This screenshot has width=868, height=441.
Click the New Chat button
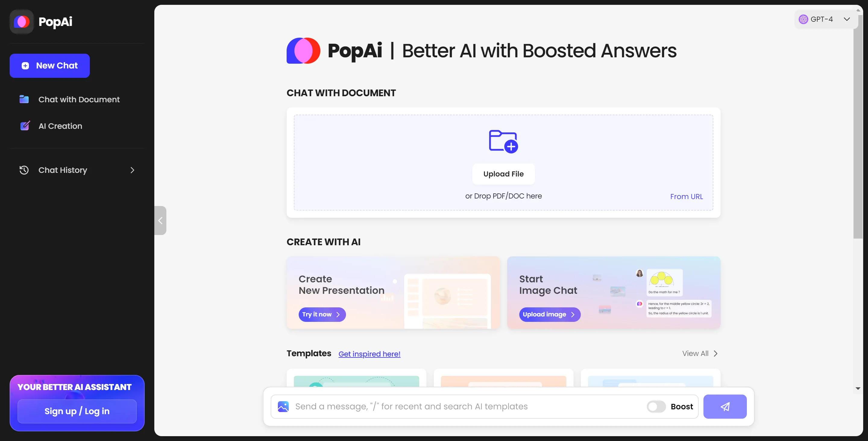49,65
